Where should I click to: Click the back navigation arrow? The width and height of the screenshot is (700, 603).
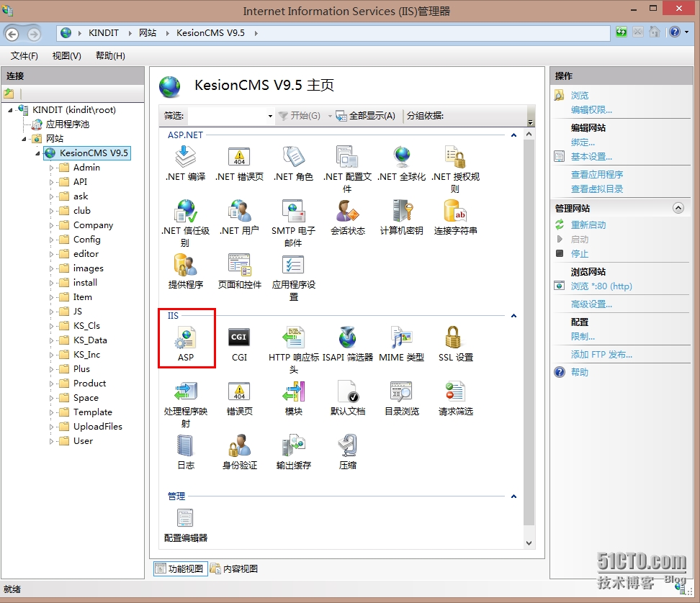click(12, 34)
